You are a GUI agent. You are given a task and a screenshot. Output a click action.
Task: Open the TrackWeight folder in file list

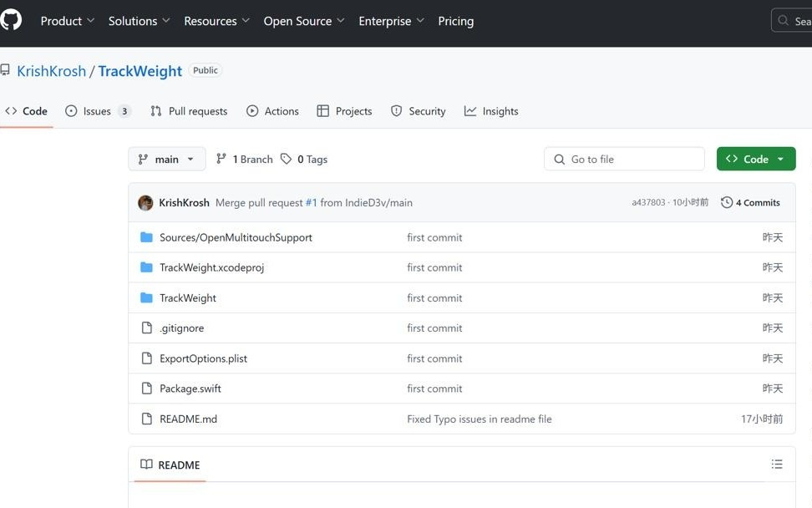click(187, 298)
